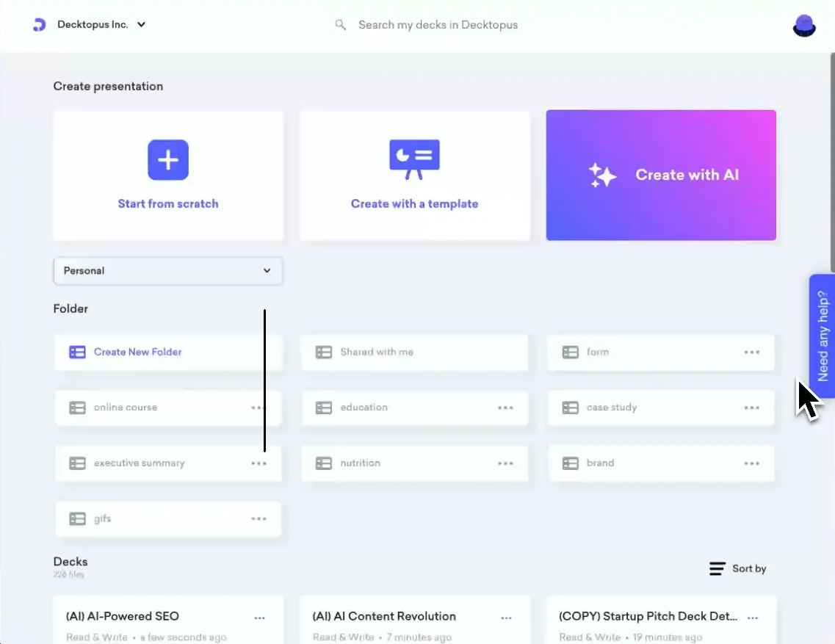The height and width of the screenshot is (644, 835).
Task: Open the Personal workspace dropdown
Action: tap(167, 270)
